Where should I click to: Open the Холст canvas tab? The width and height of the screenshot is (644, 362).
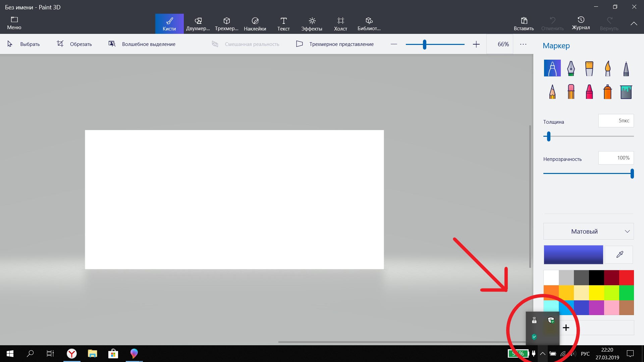pos(340,24)
